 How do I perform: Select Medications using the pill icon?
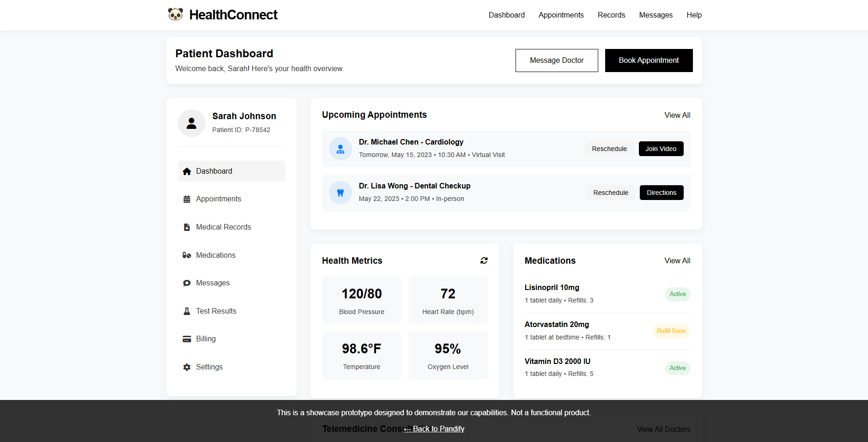click(x=187, y=255)
